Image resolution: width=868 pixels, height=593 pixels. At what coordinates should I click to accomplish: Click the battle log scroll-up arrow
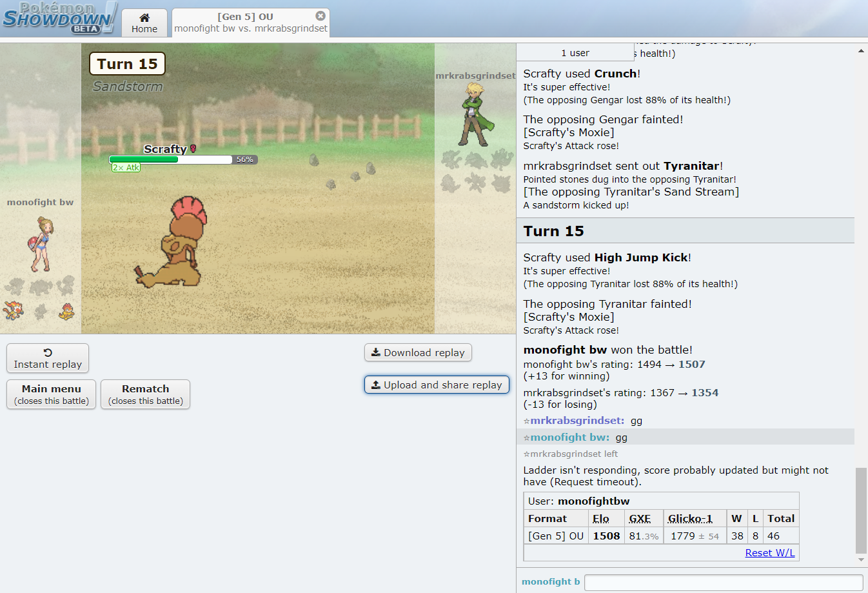[x=861, y=50]
